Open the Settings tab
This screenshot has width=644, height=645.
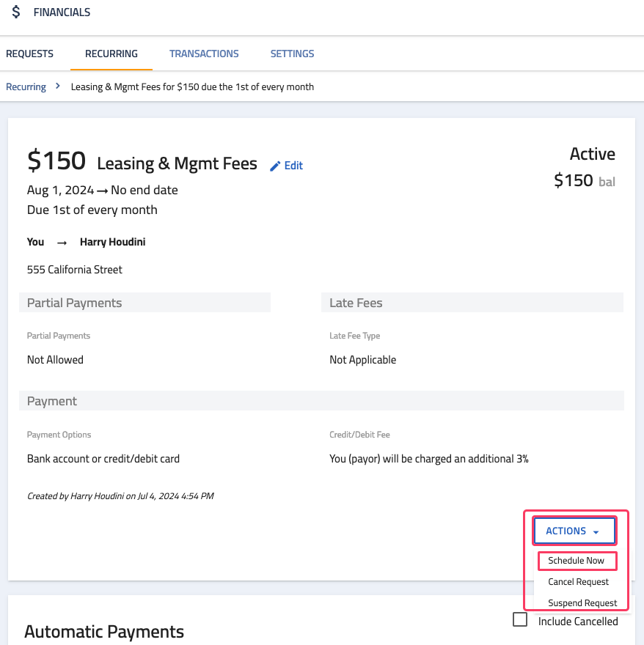tap(292, 54)
